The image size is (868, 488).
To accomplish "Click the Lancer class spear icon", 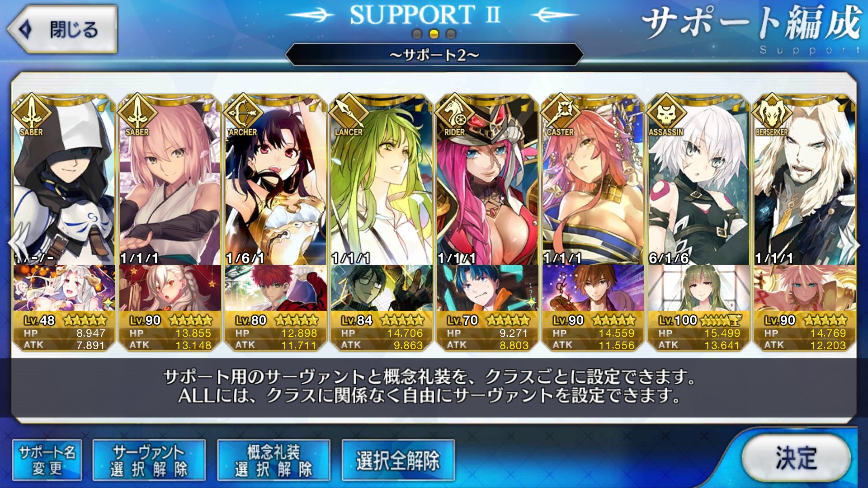I will click(x=349, y=113).
